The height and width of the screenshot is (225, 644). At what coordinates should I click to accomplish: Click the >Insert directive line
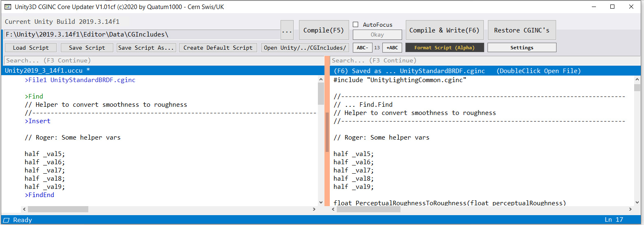(37, 121)
